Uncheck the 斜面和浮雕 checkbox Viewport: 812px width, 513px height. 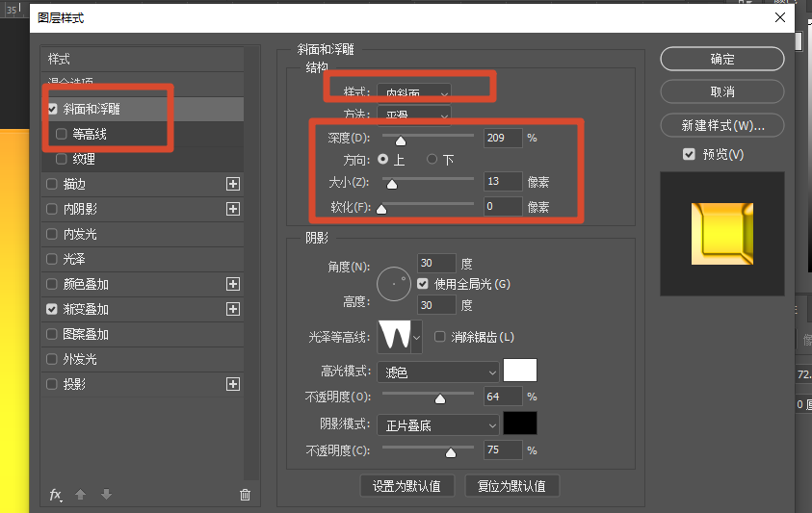[x=52, y=109]
